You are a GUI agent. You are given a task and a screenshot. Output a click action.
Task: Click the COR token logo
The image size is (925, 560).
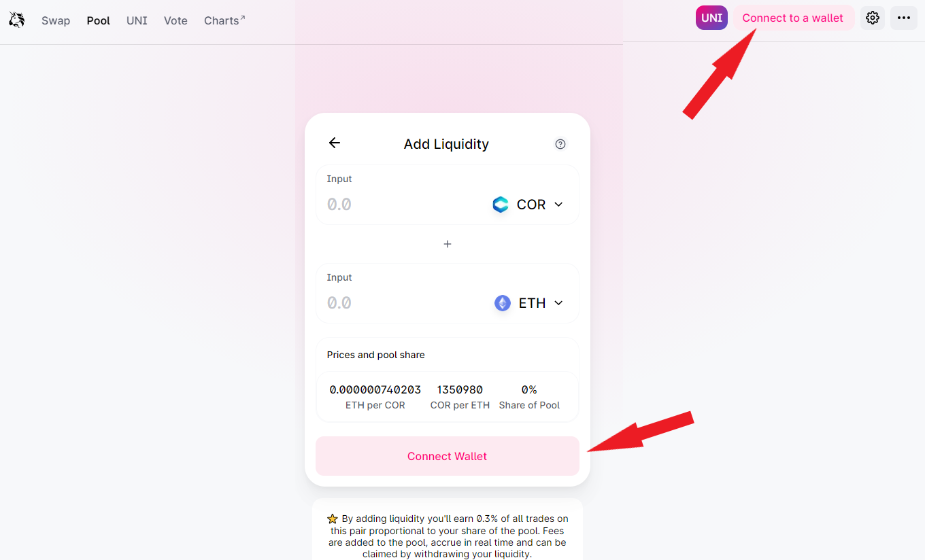500,204
